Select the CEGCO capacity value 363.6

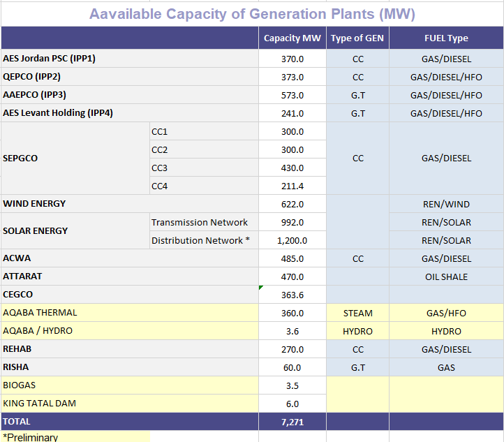coord(292,295)
